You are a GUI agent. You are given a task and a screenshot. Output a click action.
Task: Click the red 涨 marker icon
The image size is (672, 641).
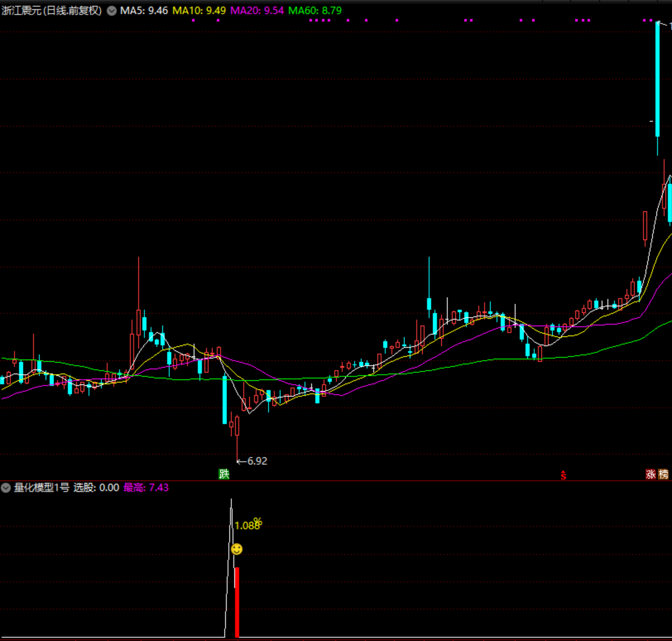[x=651, y=474]
